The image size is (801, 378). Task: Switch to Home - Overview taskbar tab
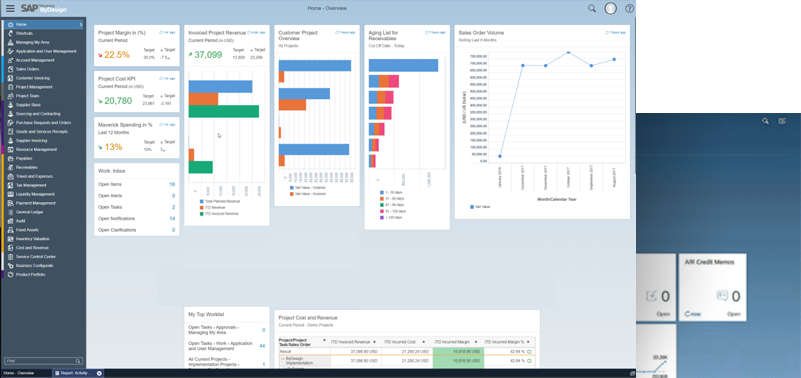click(x=26, y=373)
